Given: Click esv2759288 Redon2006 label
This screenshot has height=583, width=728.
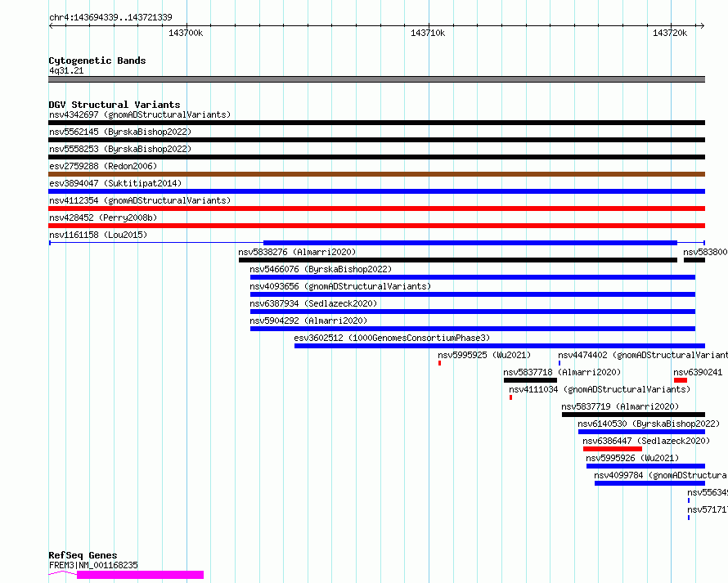Looking at the screenshot, I should (x=103, y=166).
